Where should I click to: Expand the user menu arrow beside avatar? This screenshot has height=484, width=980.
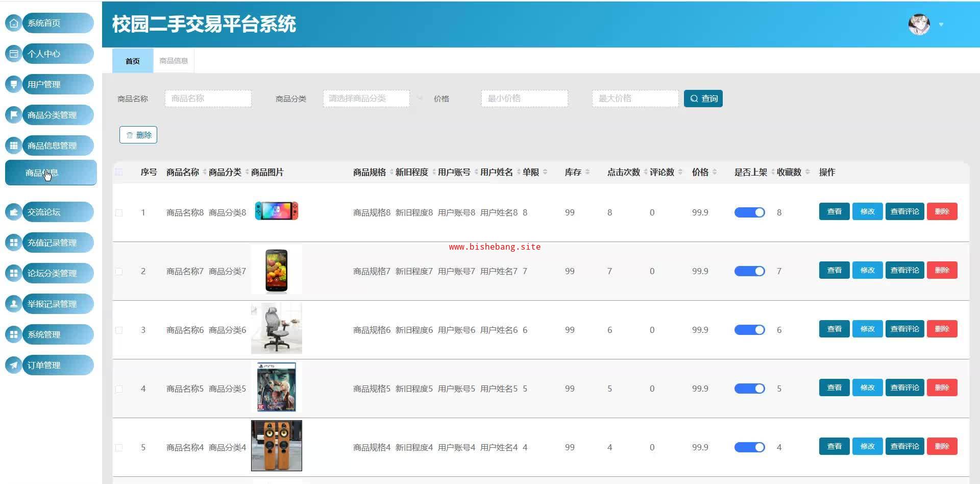(x=941, y=25)
